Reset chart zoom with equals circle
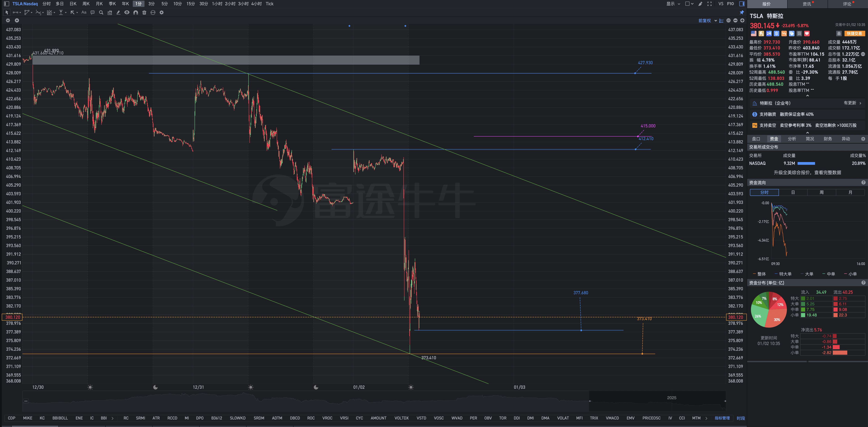This screenshot has height=427, width=868. click(729, 21)
